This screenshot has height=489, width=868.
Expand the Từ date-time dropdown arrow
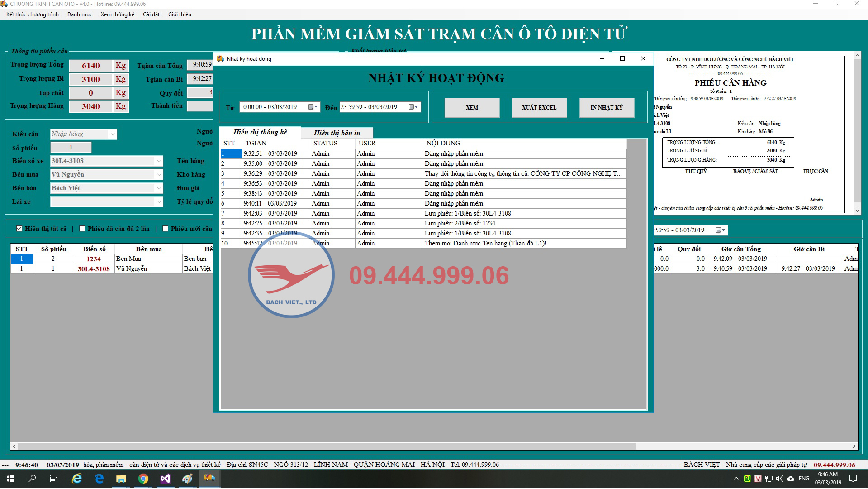point(316,107)
